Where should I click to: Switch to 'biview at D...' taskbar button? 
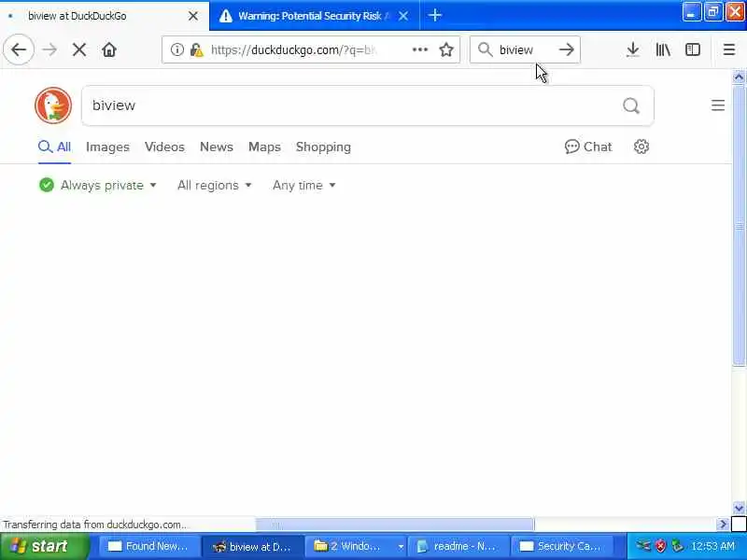pyautogui.click(x=252, y=546)
